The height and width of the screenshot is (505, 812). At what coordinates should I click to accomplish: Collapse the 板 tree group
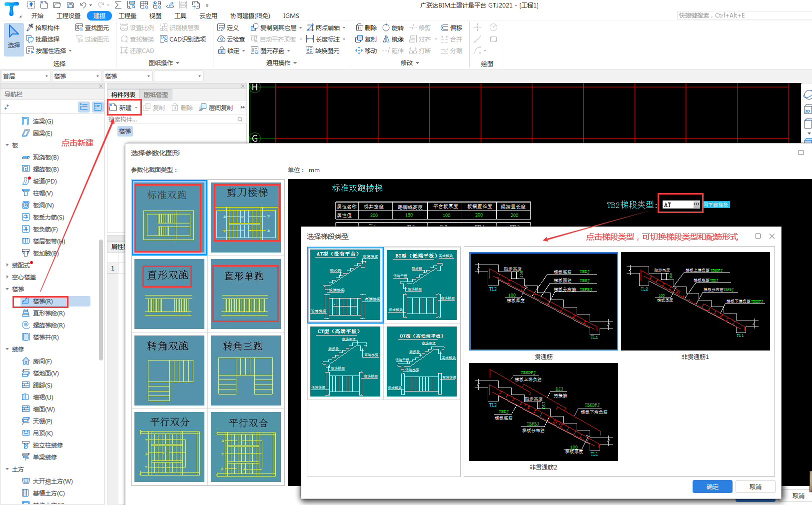pyautogui.click(x=7, y=145)
